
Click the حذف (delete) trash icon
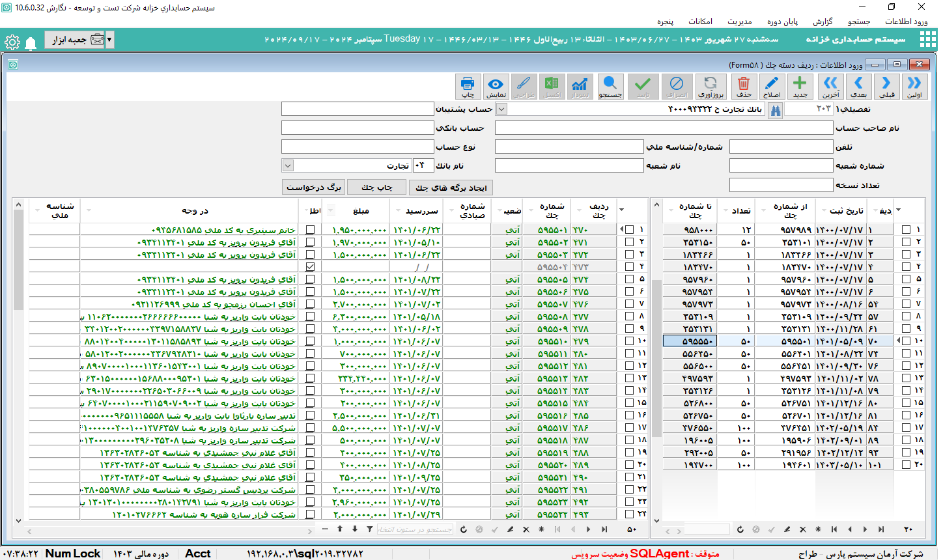pyautogui.click(x=744, y=87)
